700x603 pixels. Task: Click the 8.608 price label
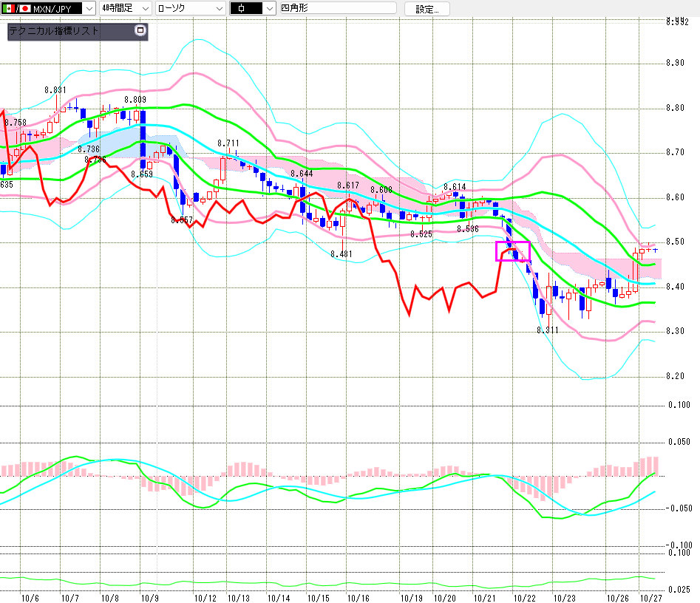381,190
